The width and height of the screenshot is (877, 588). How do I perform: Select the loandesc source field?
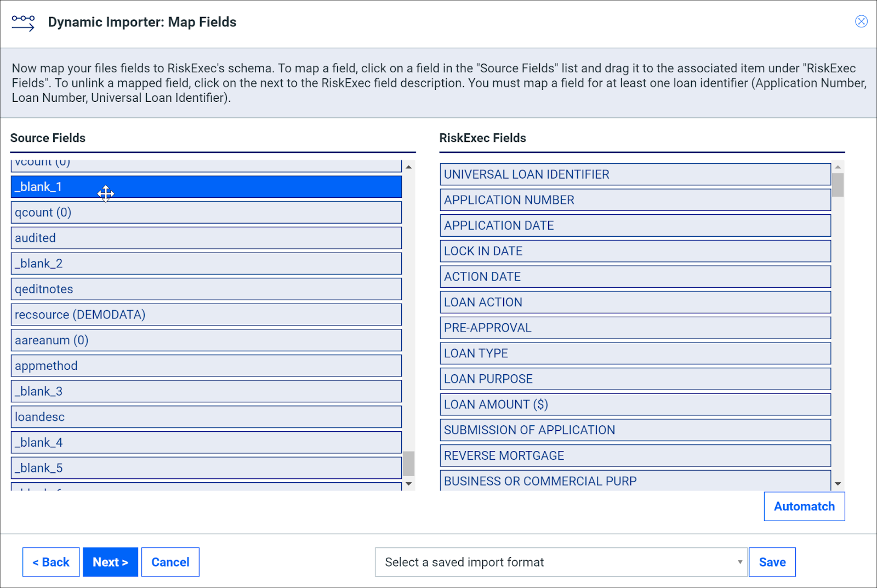(x=206, y=417)
